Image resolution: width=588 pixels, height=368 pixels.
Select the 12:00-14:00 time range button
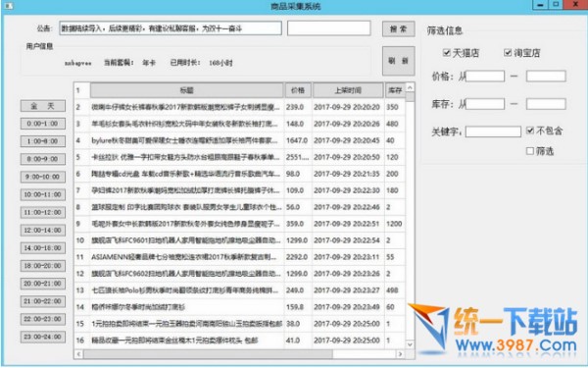point(43,231)
